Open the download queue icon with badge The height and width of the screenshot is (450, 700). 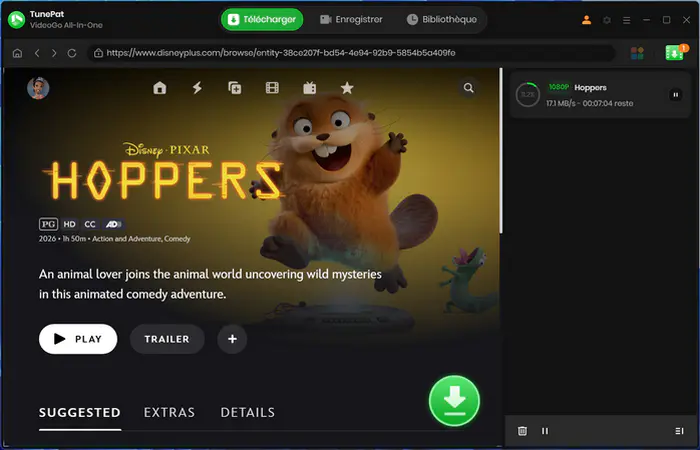click(x=675, y=53)
